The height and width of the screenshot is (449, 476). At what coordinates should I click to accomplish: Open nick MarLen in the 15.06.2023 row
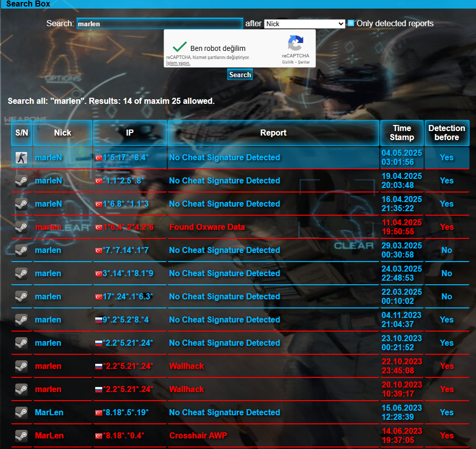49,413
